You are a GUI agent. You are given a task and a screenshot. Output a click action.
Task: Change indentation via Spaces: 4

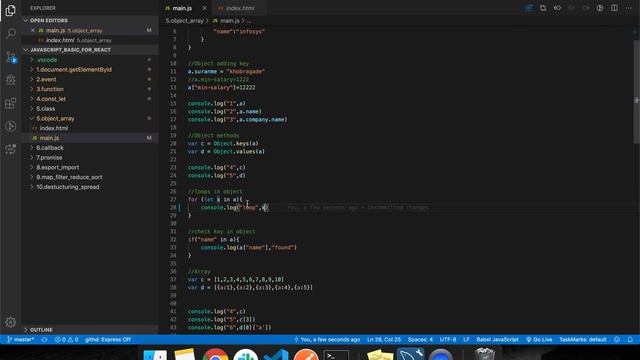[420, 340]
